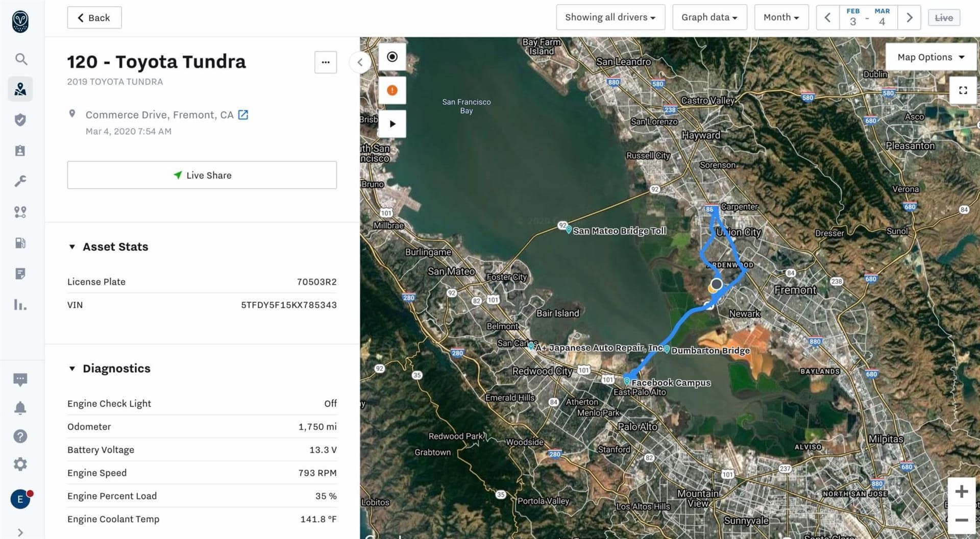Open the alerts bell icon

pos(20,408)
